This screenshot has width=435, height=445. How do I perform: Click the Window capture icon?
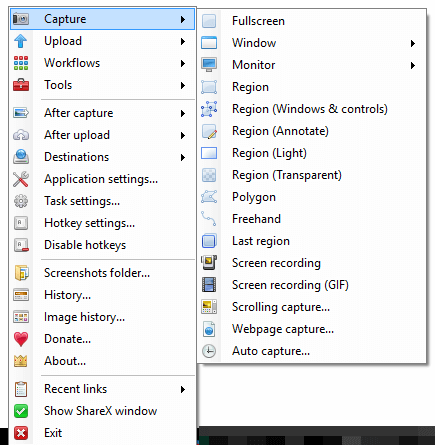[x=209, y=43]
